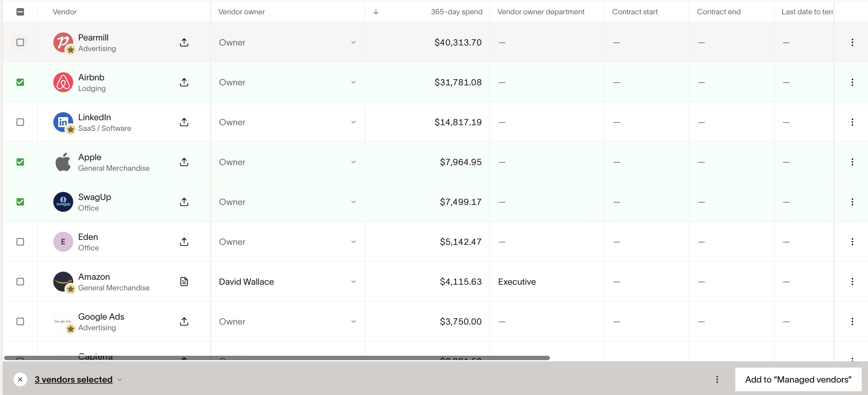Image resolution: width=868 pixels, height=395 pixels.
Task: Open more options for Amazon row
Action: tap(852, 282)
